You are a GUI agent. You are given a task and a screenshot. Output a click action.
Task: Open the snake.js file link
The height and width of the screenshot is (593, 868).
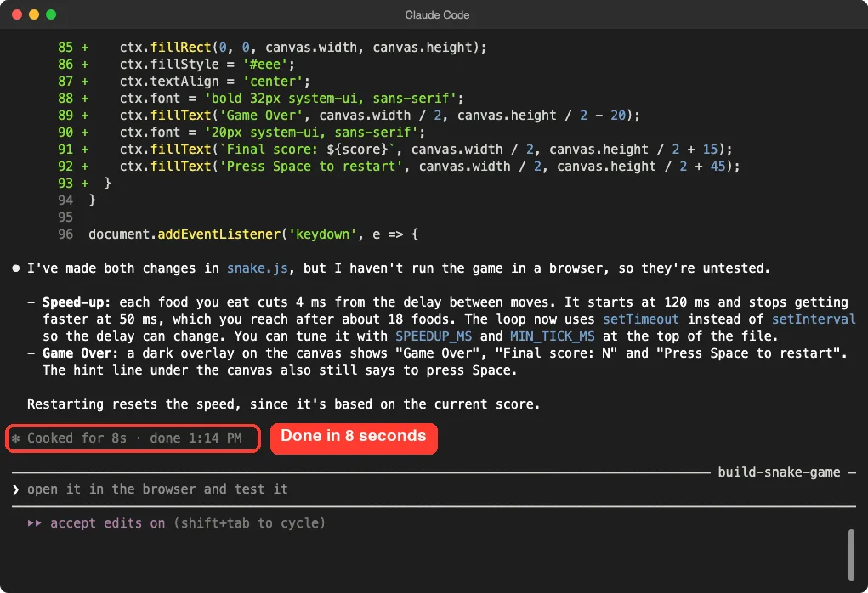coord(258,268)
